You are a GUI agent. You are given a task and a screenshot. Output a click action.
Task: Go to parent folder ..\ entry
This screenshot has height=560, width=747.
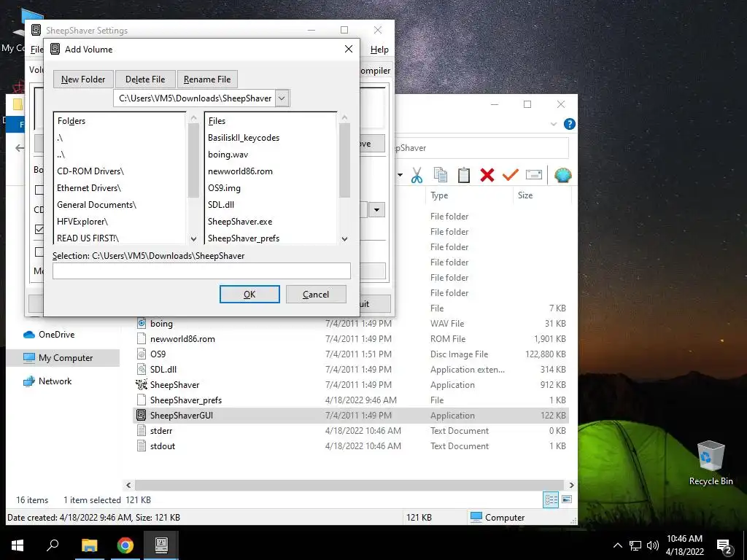61,155
